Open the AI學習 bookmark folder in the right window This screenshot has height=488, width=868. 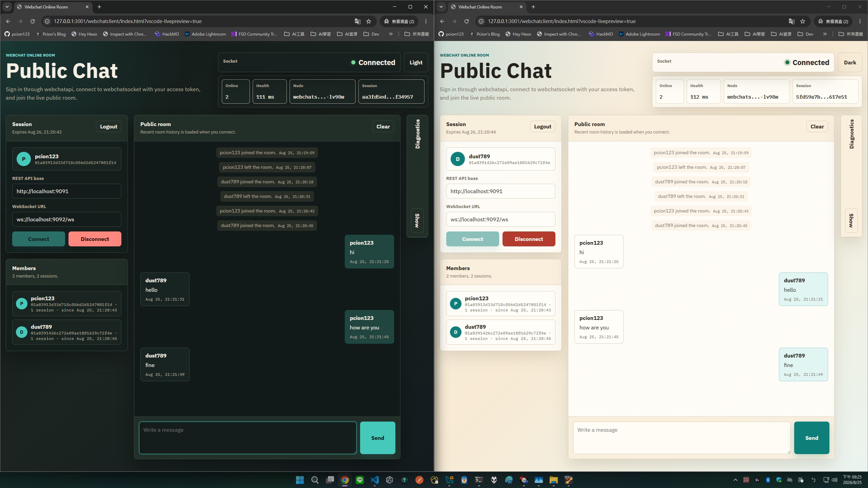tap(754, 34)
